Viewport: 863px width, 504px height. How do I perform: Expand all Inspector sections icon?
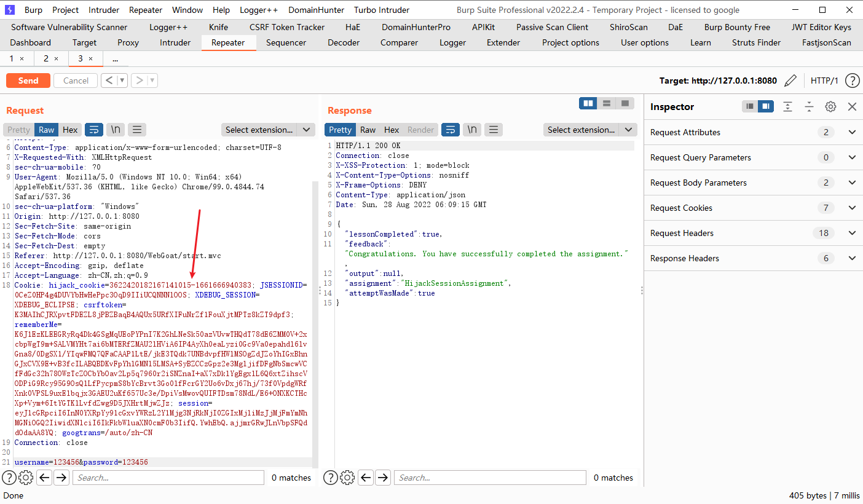point(788,106)
